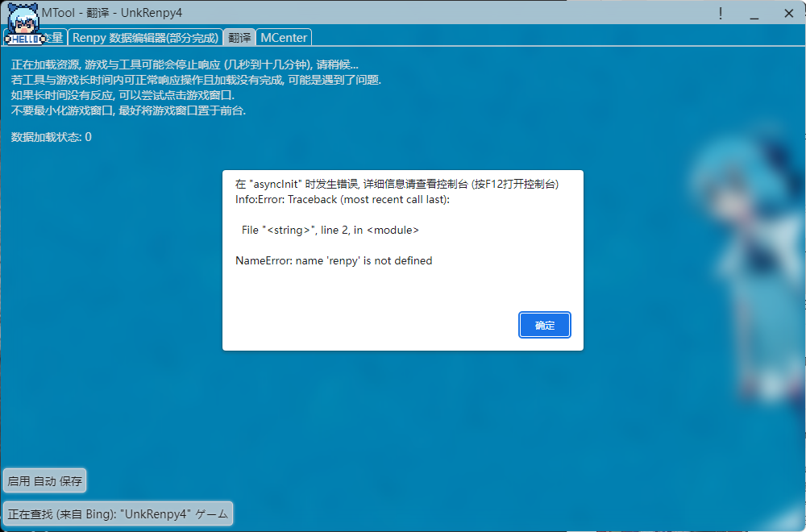Screen dimensions: 806x532
Task: Go to the MCenter tab
Action: click(x=284, y=37)
